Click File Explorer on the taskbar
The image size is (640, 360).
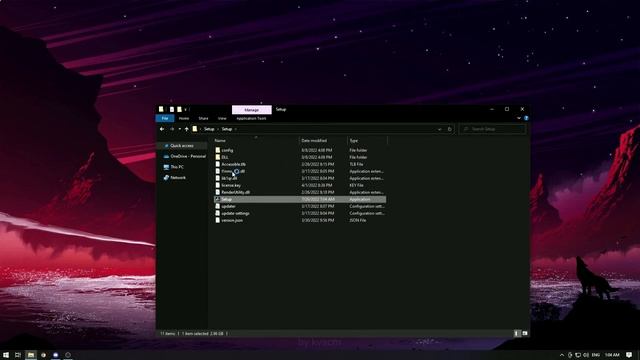click(x=31, y=355)
